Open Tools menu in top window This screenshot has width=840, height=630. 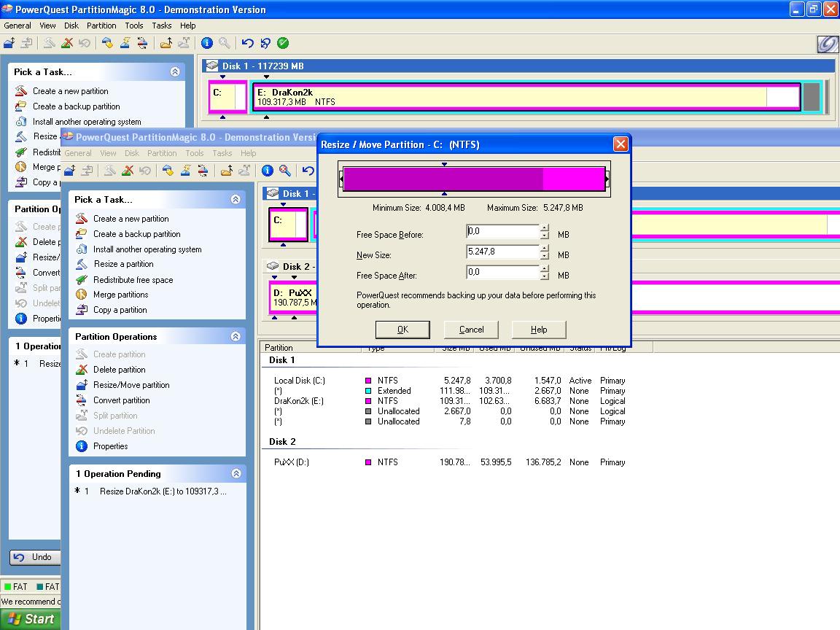click(134, 26)
